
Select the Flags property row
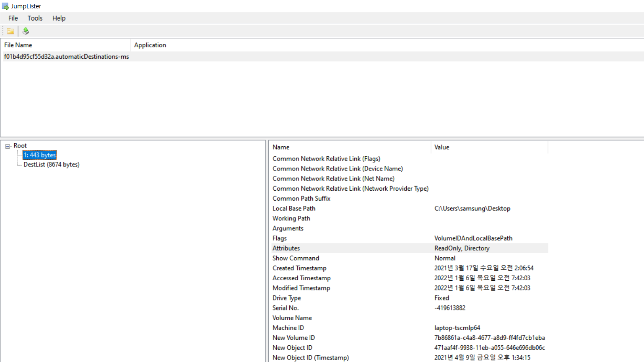point(409,238)
